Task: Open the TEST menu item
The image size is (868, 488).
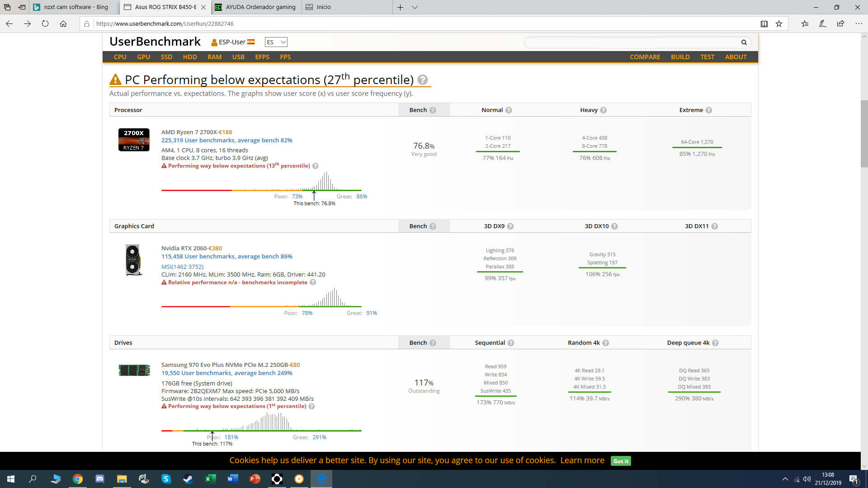Action: point(708,57)
